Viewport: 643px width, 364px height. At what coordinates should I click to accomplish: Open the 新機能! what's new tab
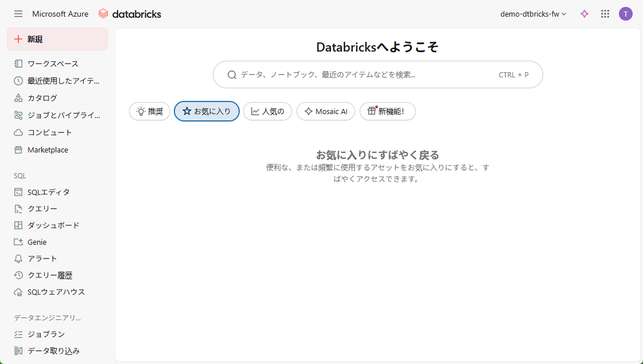[387, 111]
